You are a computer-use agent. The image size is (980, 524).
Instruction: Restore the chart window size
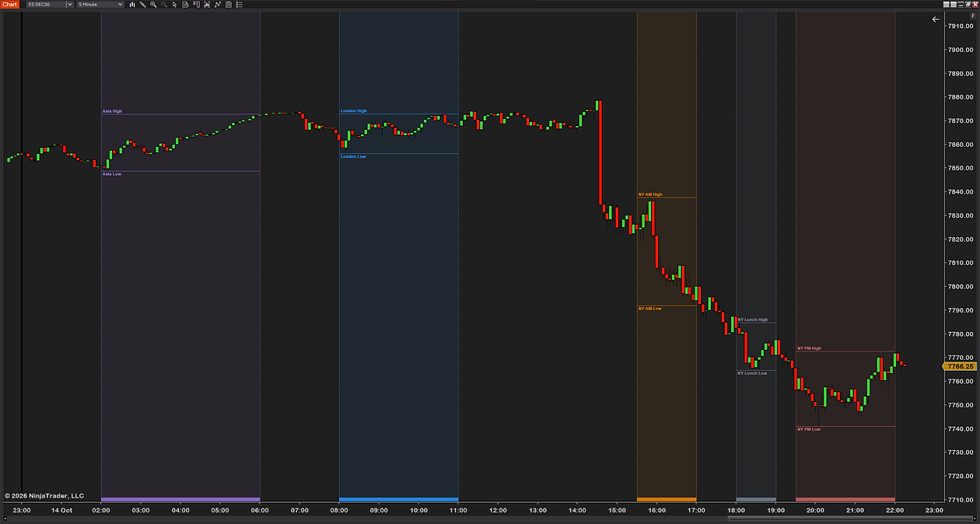tap(968, 5)
